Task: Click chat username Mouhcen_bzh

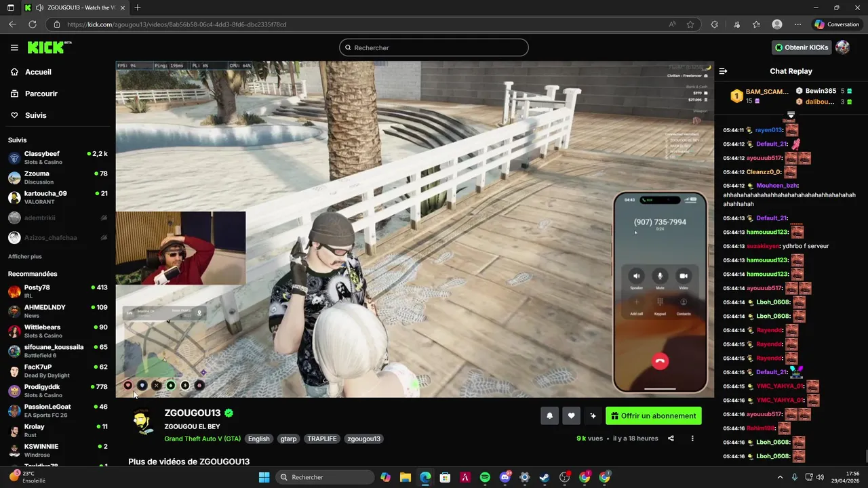Action: tap(777, 186)
